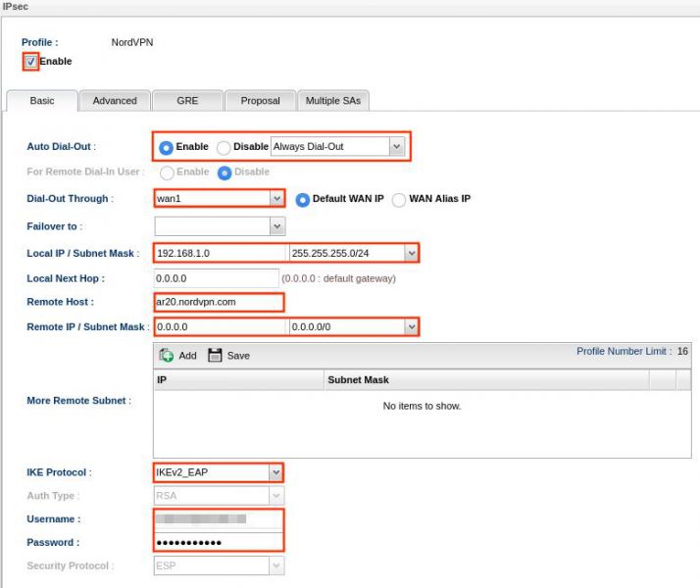Click the Remote Host field ar20.nordvpn.com
This screenshot has height=588, width=700.
219,302
